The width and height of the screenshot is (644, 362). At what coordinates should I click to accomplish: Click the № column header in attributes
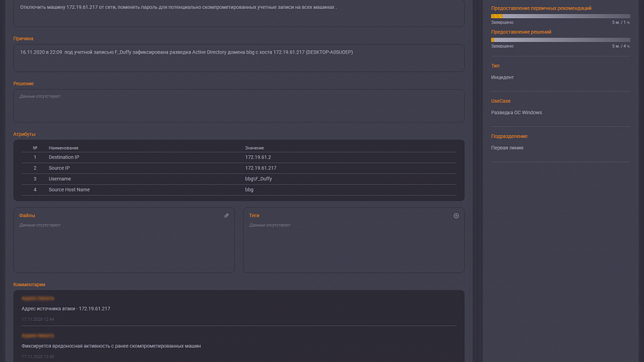pyautogui.click(x=35, y=148)
